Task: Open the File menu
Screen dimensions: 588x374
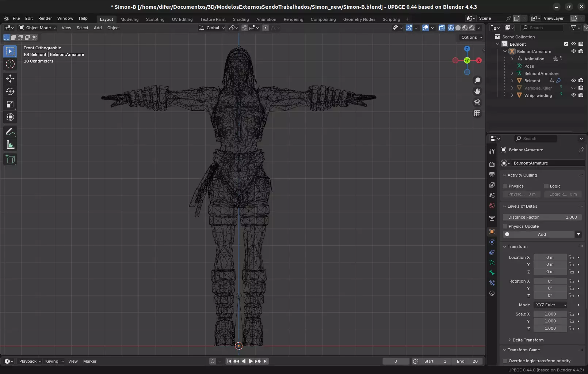Action: [x=16, y=18]
